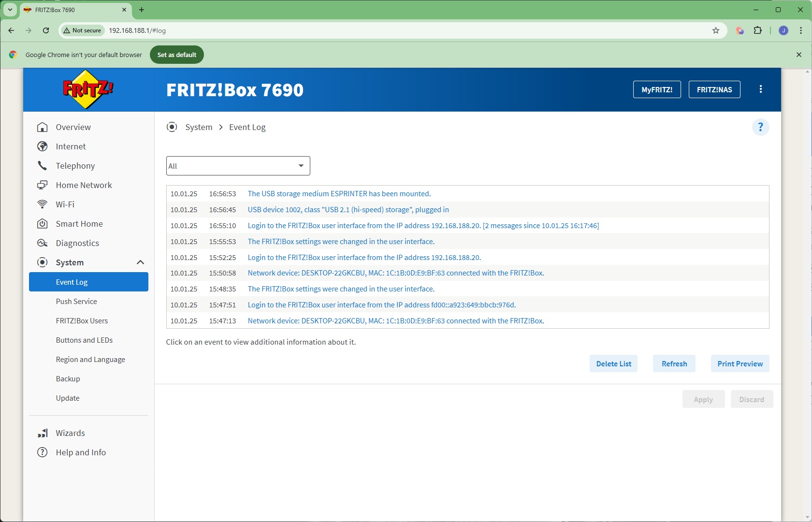Click the Not secure site info chip
The height and width of the screenshot is (522, 812).
[82, 30]
